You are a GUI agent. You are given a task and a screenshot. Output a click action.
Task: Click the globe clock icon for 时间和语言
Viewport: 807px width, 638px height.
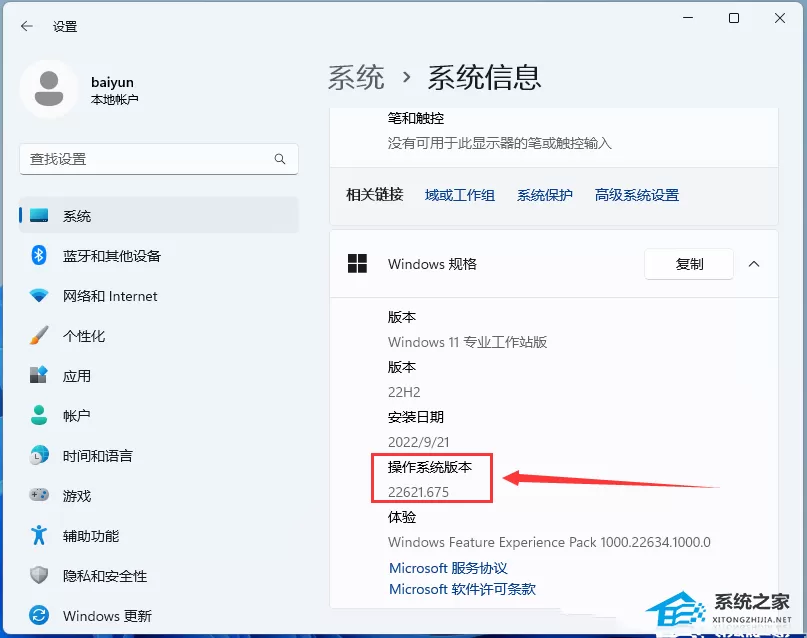[39, 455]
